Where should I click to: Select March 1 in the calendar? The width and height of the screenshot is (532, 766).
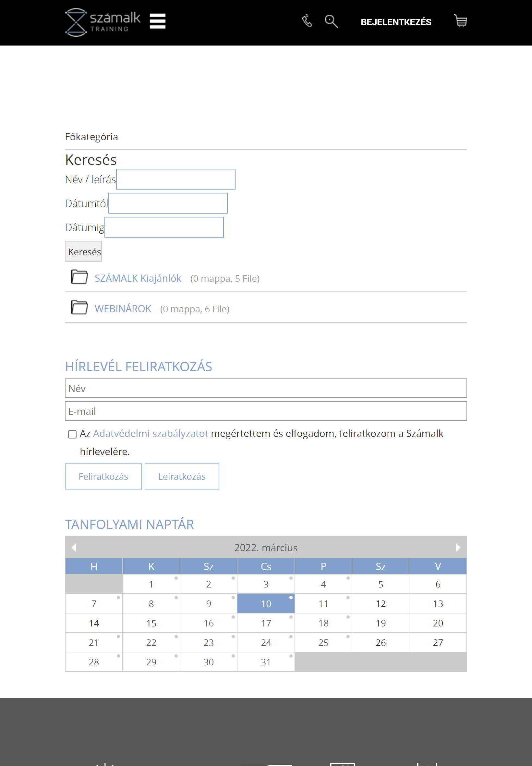pos(151,584)
